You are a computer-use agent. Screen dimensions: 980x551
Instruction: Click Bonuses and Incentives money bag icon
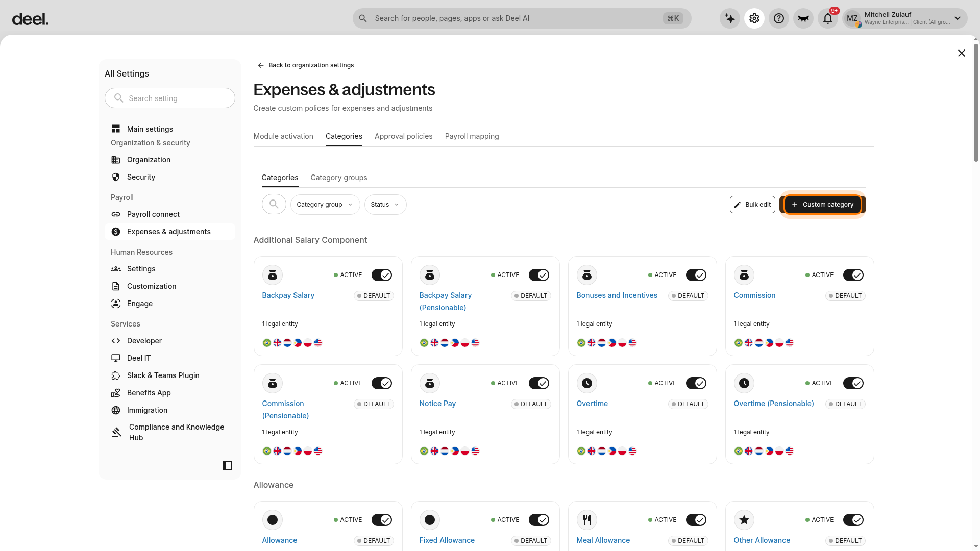(587, 275)
